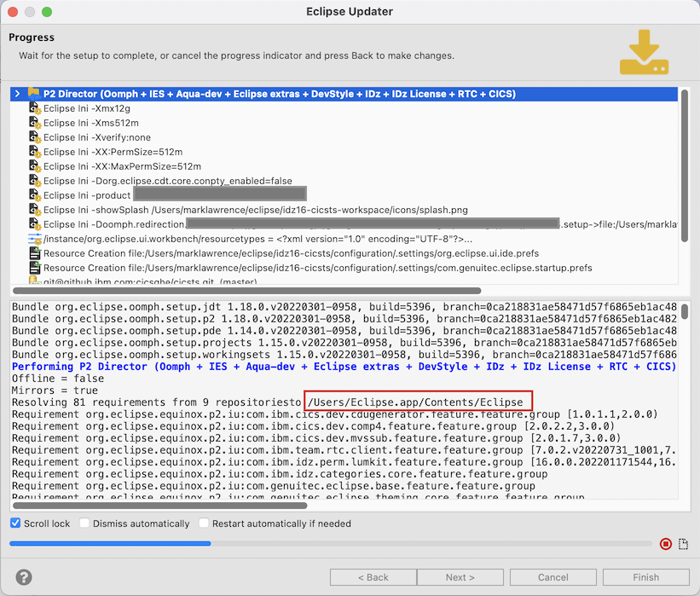Click the Requirement com.ibm.team.rtc.client log line
Image resolution: width=700 pixels, height=596 pixels.
pos(344,450)
